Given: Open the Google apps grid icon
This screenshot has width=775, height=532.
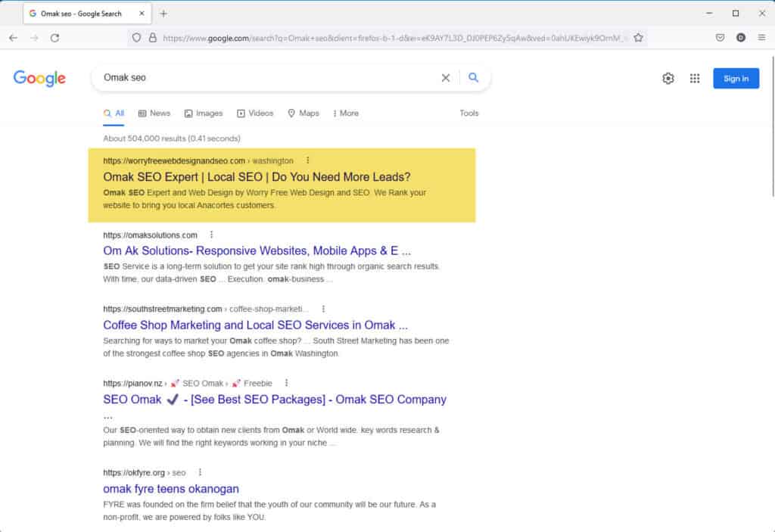Looking at the screenshot, I should pos(695,78).
